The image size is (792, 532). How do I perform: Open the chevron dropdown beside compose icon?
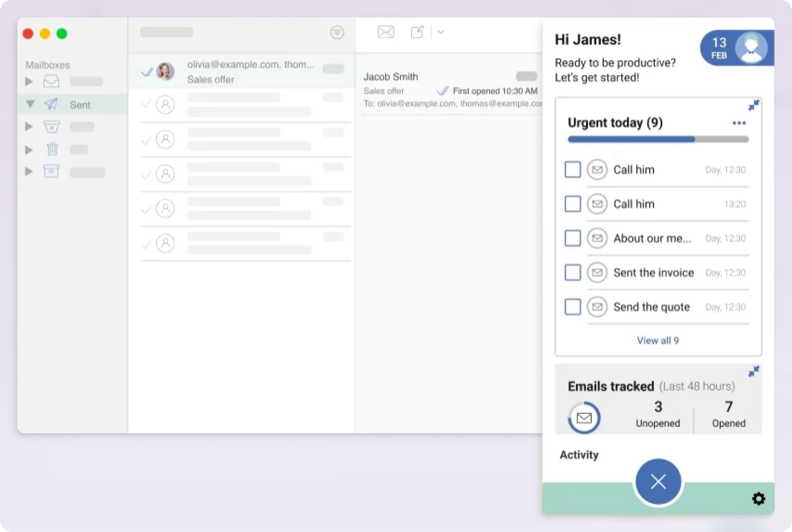[440, 32]
